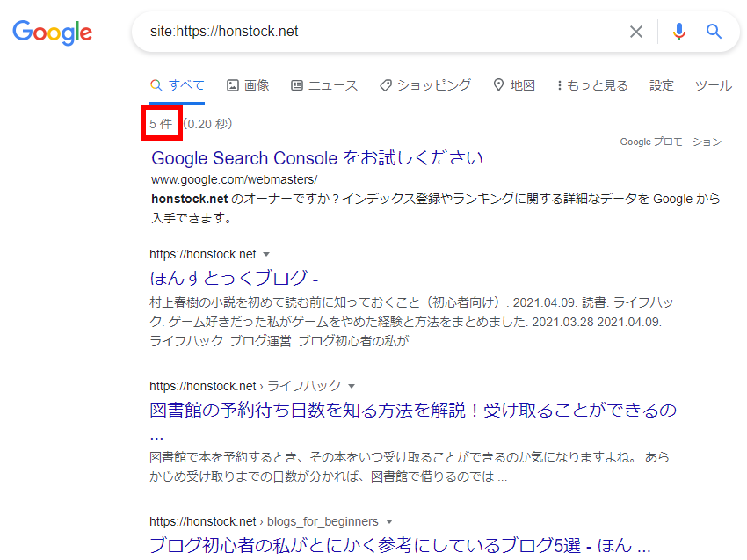This screenshot has height=560, width=747.
Task: Click the https://honstock.net › ライフハック breadcrumb
Action: click(245, 386)
